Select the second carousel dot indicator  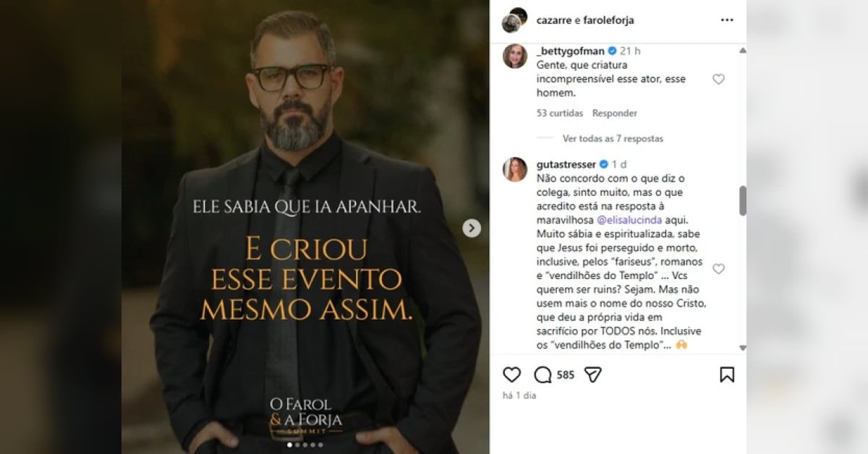[x=297, y=445]
